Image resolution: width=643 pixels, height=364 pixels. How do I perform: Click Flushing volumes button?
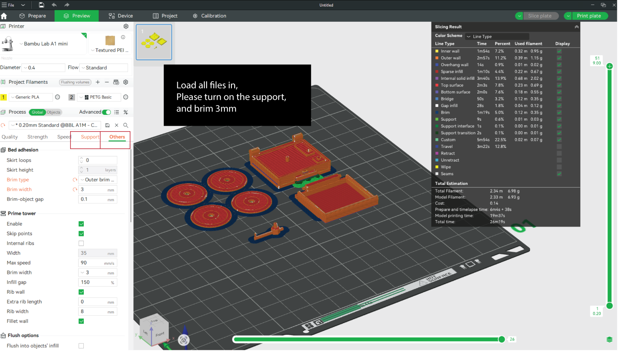75,82
